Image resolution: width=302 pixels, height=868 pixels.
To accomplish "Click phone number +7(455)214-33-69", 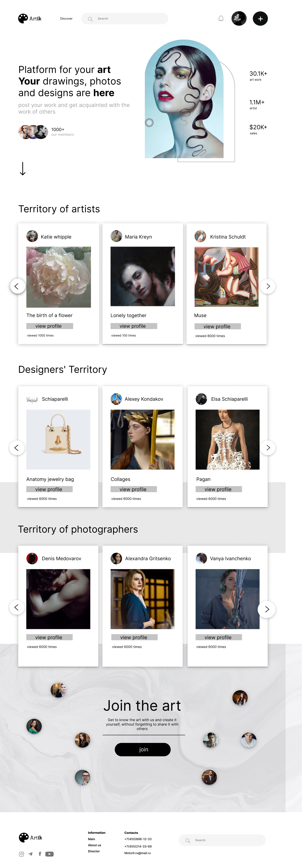I will [138, 846].
